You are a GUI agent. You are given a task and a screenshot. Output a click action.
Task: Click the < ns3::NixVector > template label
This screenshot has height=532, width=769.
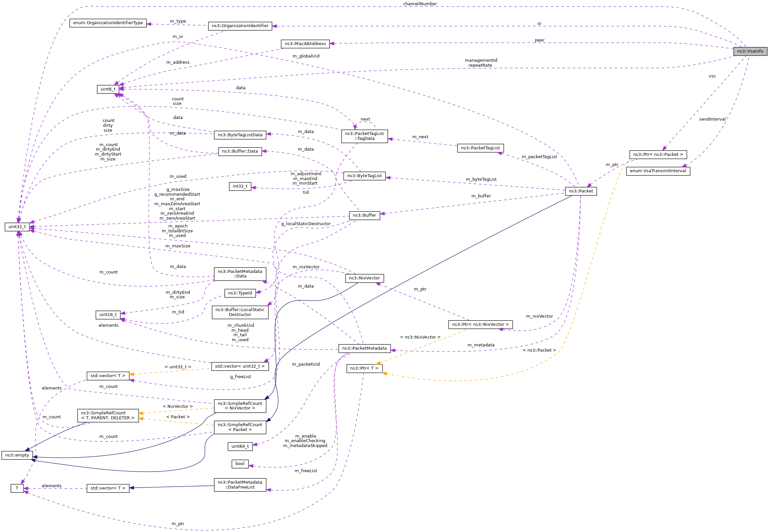click(x=420, y=338)
